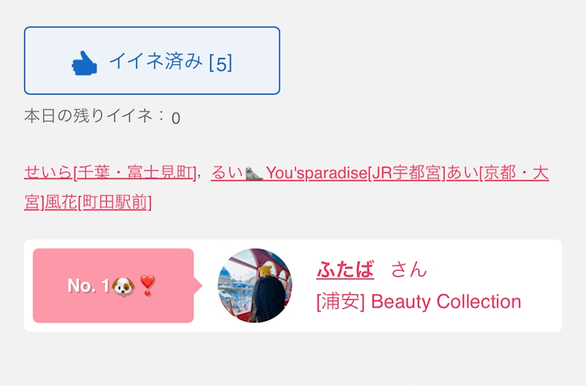
Task: Click the No. 1 ranking text
Action: tap(89, 285)
